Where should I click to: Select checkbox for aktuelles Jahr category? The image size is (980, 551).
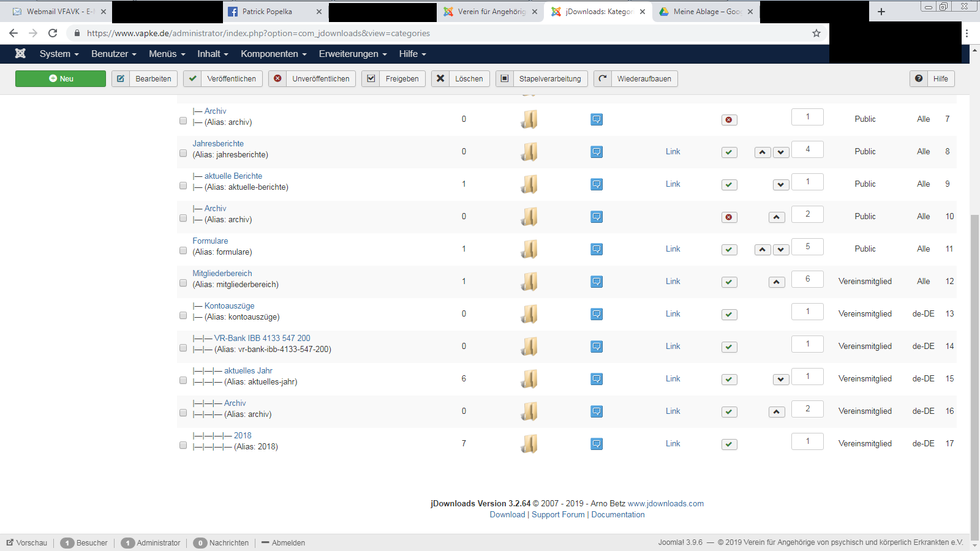183,380
